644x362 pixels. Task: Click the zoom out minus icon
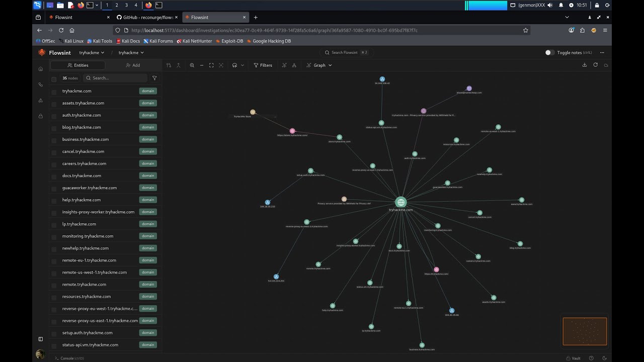202,65
